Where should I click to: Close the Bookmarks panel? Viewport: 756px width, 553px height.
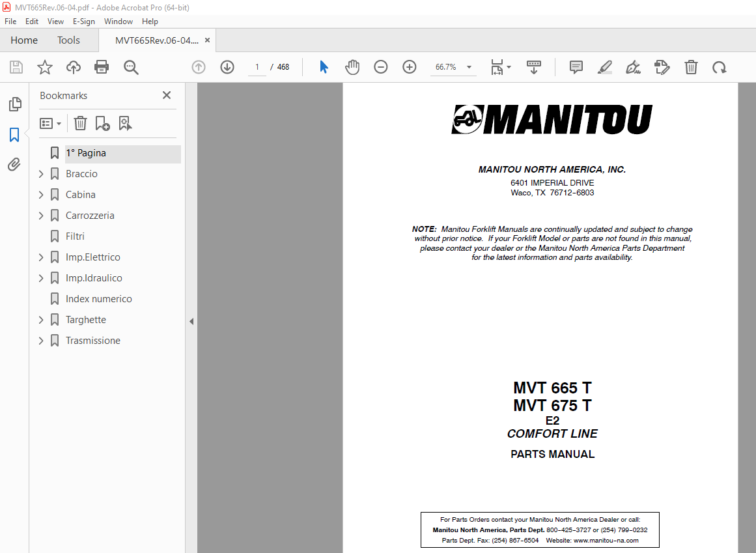tap(167, 96)
